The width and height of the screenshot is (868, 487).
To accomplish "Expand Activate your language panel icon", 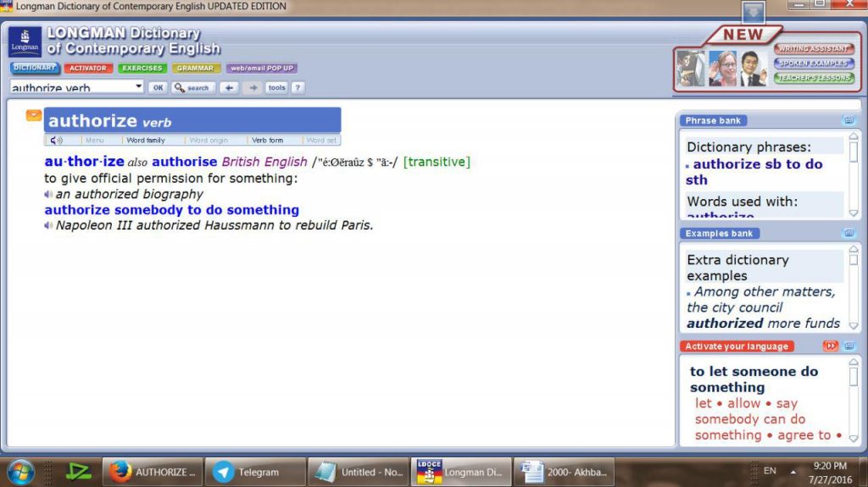I will click(849, 346).
